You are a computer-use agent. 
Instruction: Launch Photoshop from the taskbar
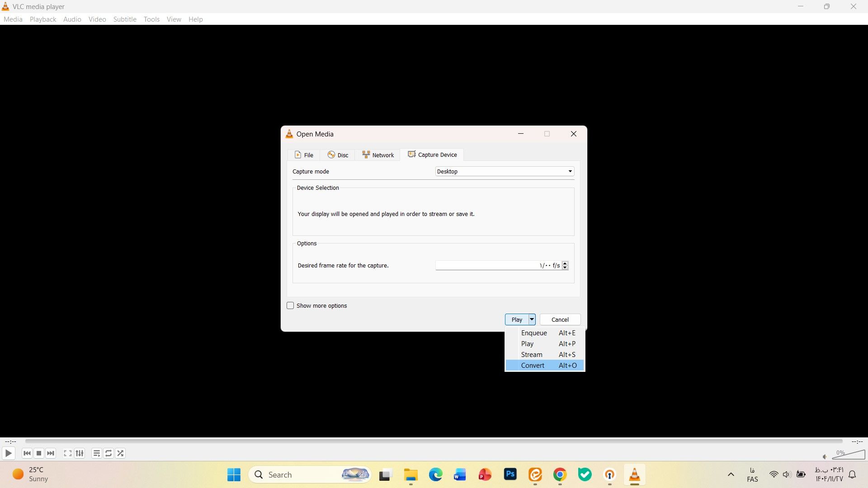pyautogui.click(x=510, y=475)
